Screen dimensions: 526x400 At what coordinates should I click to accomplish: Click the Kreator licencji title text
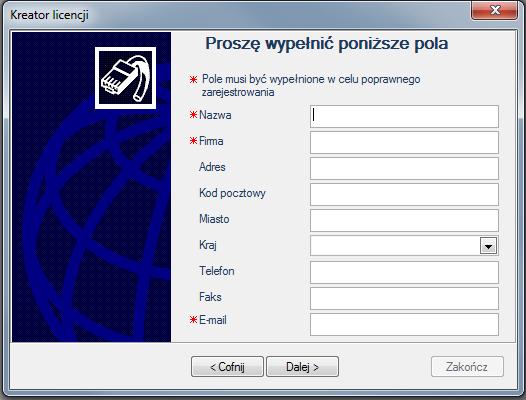pyautogui.click(x=49, y=15)
